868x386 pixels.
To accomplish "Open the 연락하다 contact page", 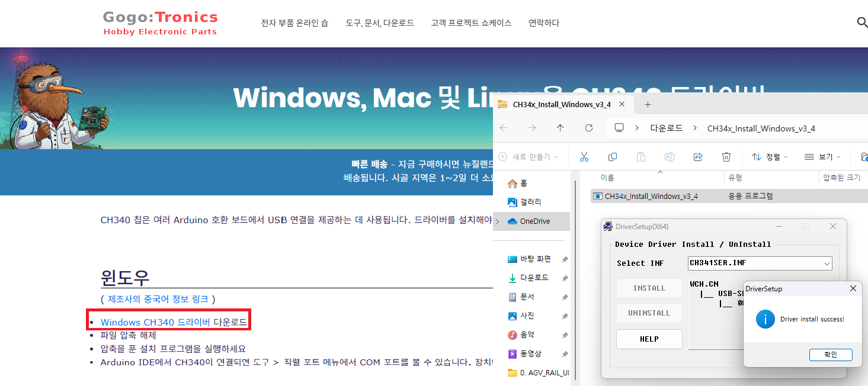I will pos(544,23).
